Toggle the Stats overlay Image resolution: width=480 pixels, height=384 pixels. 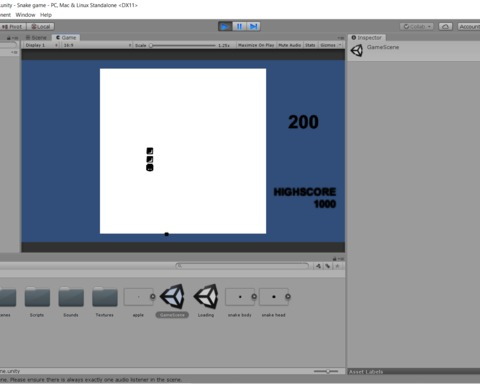310,45
